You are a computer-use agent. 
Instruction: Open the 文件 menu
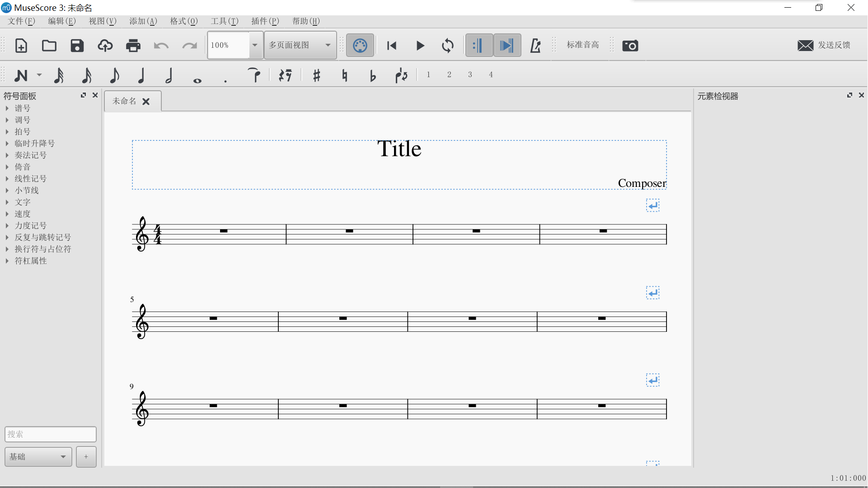coord(21,21)
